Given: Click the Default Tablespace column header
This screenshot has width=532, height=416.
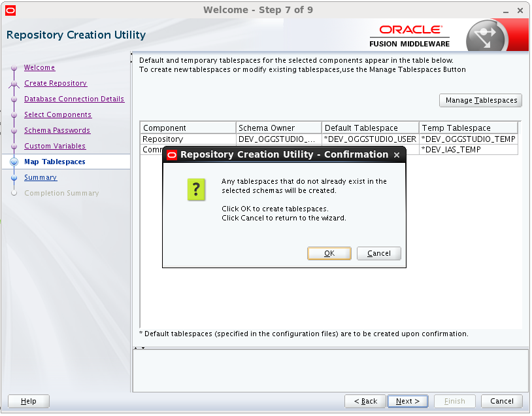Looking at the screenshot, I should pos(370,128).
